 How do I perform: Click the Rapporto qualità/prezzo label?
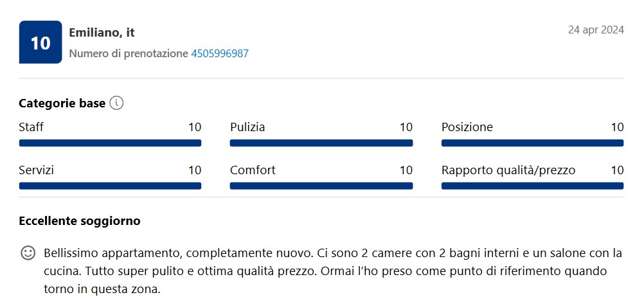point(508,170)
